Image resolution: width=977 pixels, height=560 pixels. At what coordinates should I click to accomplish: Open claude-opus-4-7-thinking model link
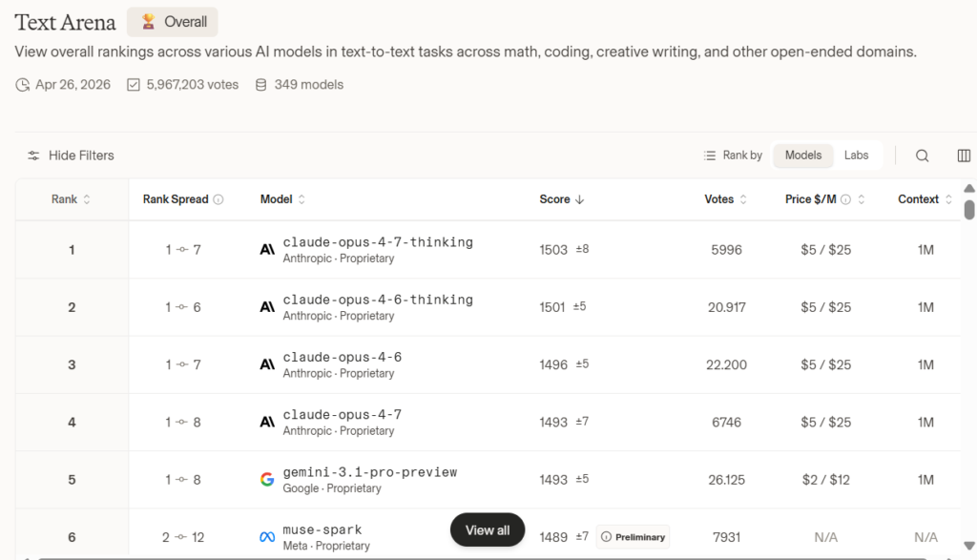tap(378, 242)
